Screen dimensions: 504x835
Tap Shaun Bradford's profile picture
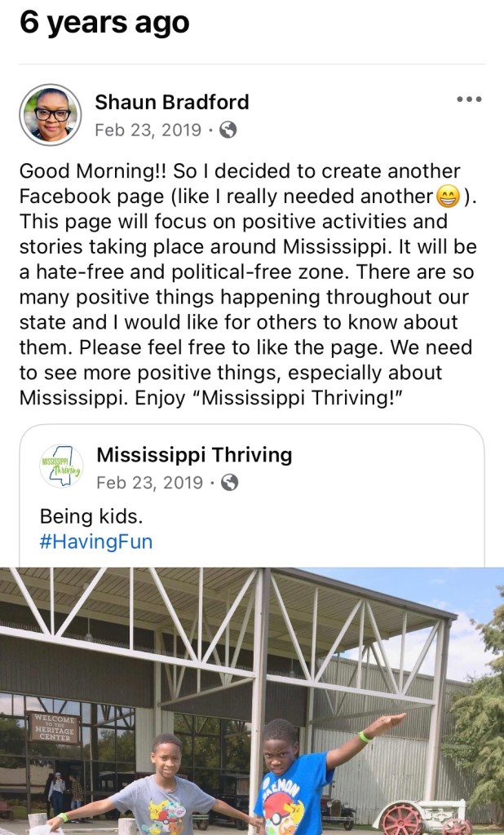(x=51, y=115)
